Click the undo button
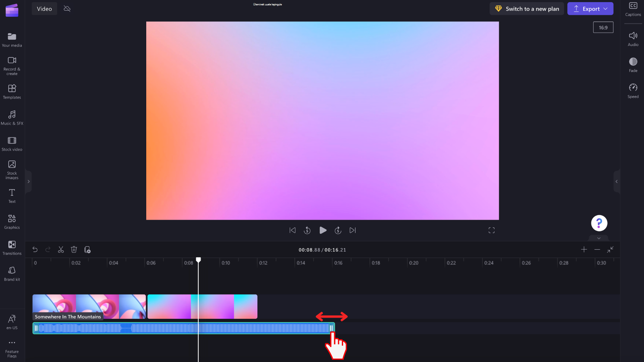 (x=35, y=250)
